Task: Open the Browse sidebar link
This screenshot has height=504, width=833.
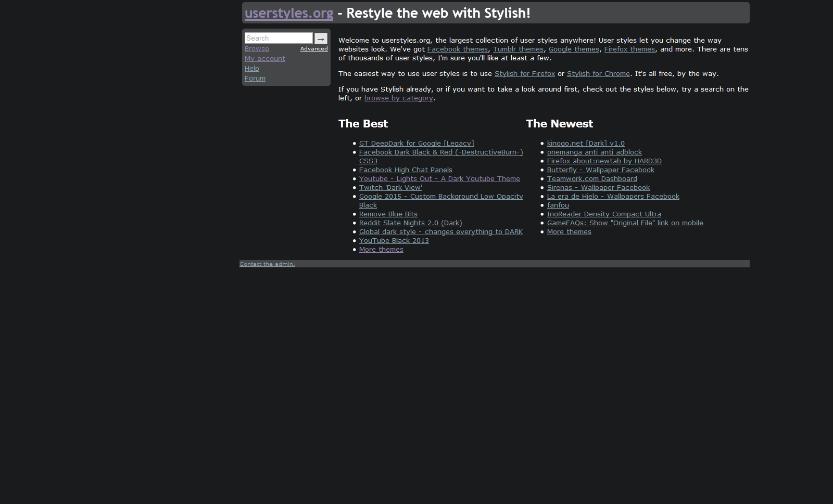Action: (x=257, y=49)
